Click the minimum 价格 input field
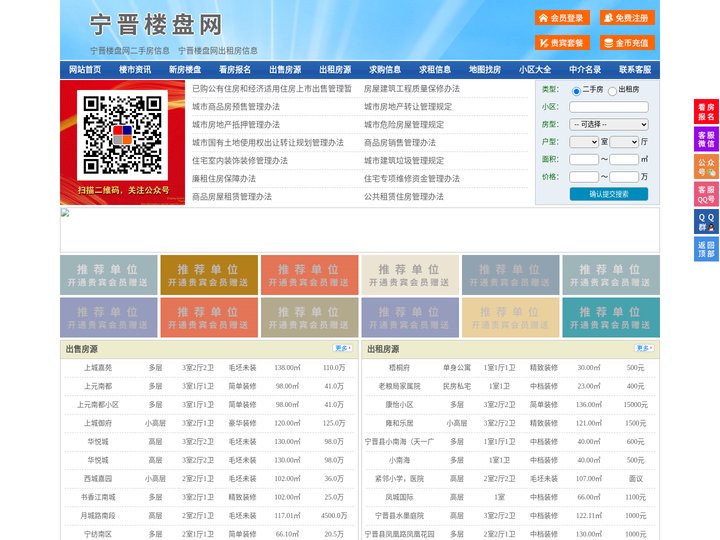 tap(584, 177)
